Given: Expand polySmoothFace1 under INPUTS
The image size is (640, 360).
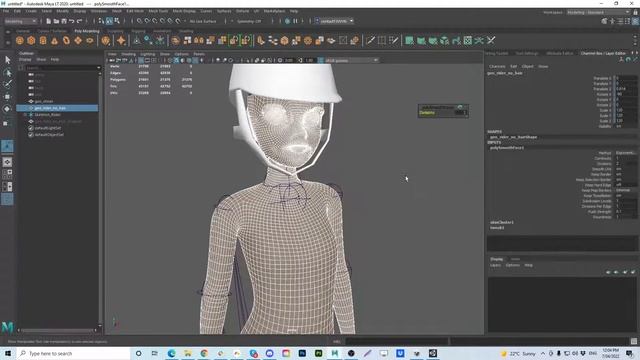Looking at the screenshot, I should click(x=507, y=148).
